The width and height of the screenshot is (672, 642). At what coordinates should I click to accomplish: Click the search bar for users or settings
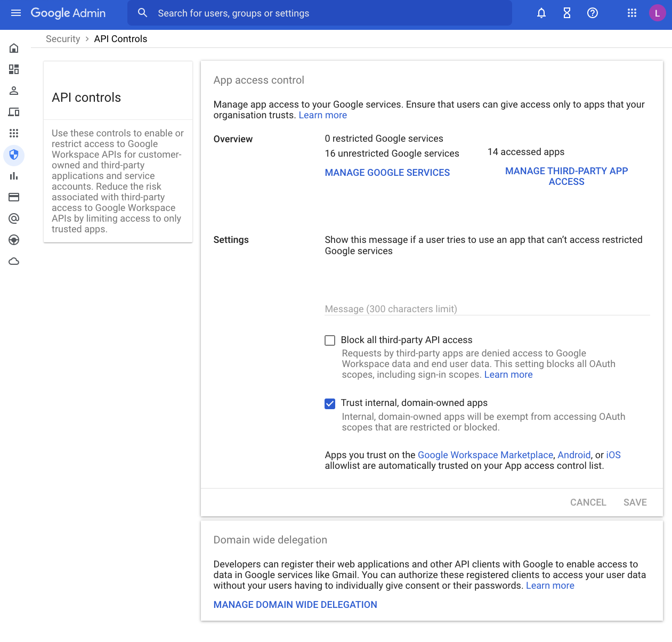point(320,13)
